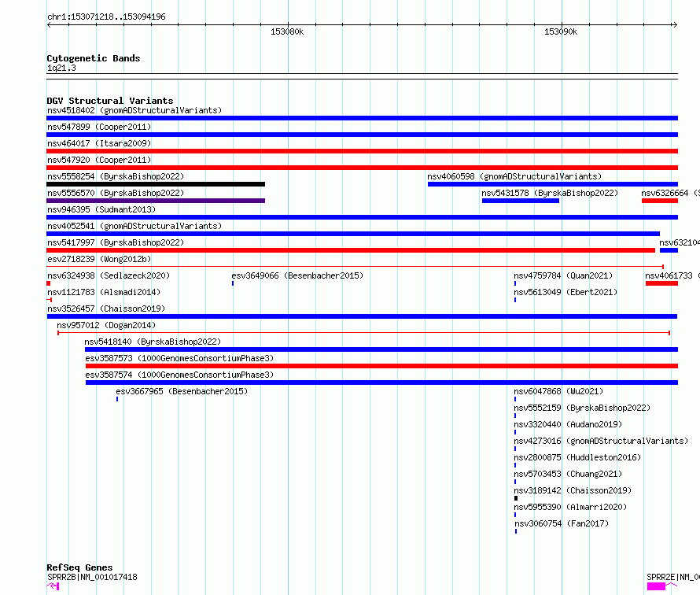Click the 1q21.3 cytogenetic band label

61,68
